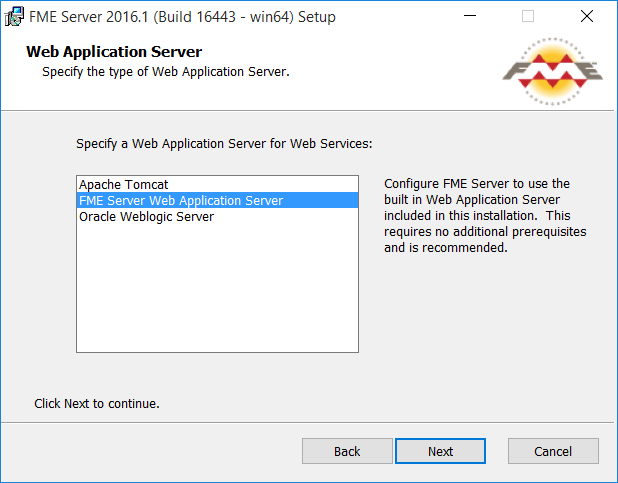This screenshot has height=483, width=618.
Task: Continue setup with the Next button
Action: point(440,451)
